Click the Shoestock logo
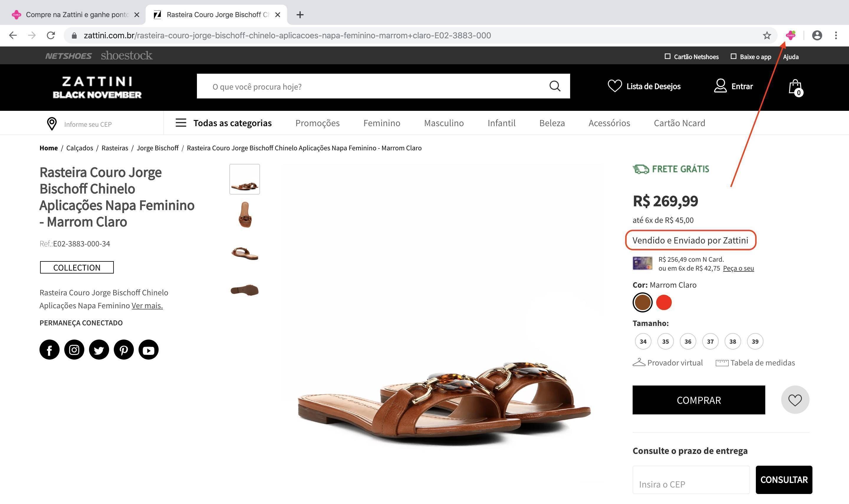Image resolution: width=849 pixels, height=504 pixels. point(127,55)
